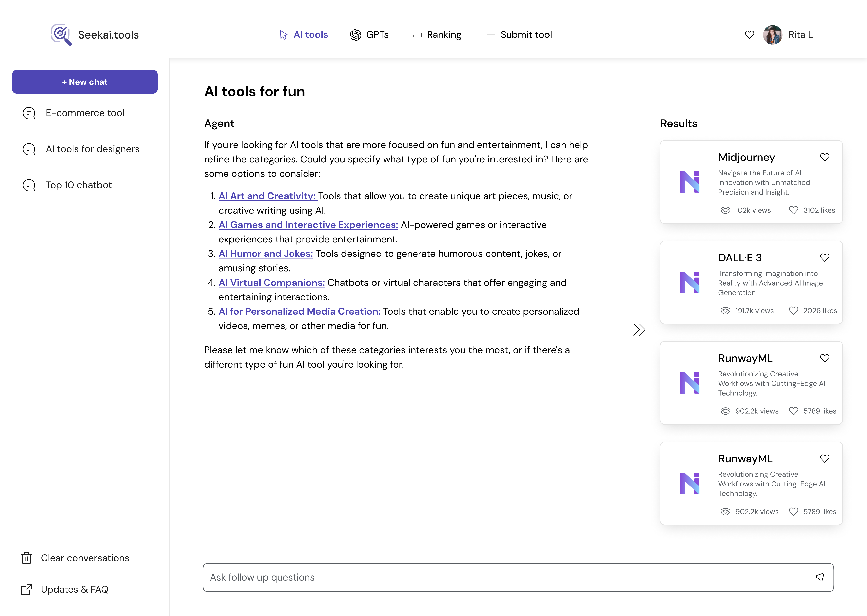Open Top 10 chatbot conversation
Viewport: 867px width, 616px height.
click(x=79, y=185)
